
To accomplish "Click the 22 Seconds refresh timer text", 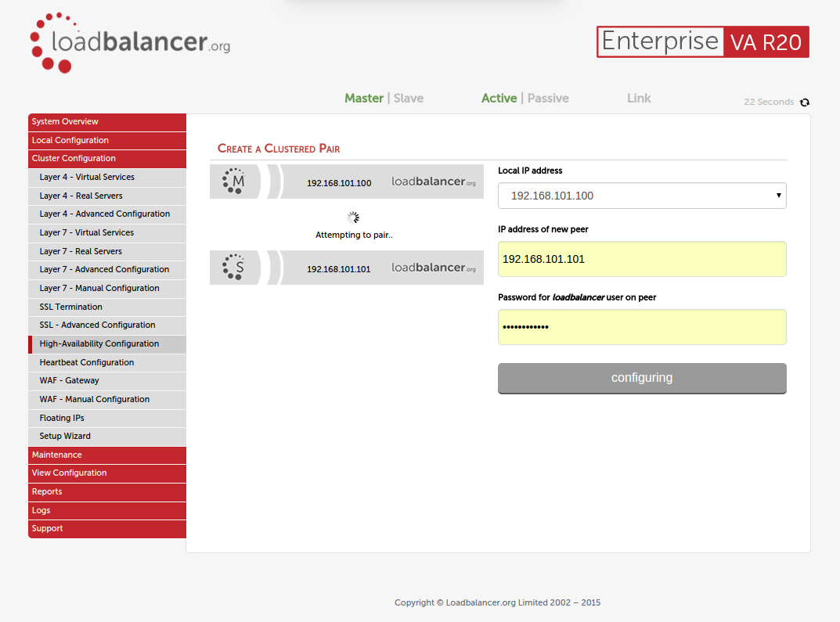I will [769, 102].
